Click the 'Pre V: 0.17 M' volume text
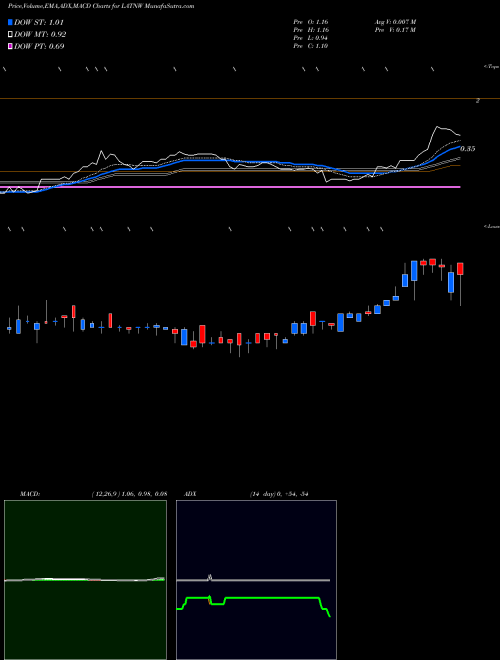 point(395,30)
